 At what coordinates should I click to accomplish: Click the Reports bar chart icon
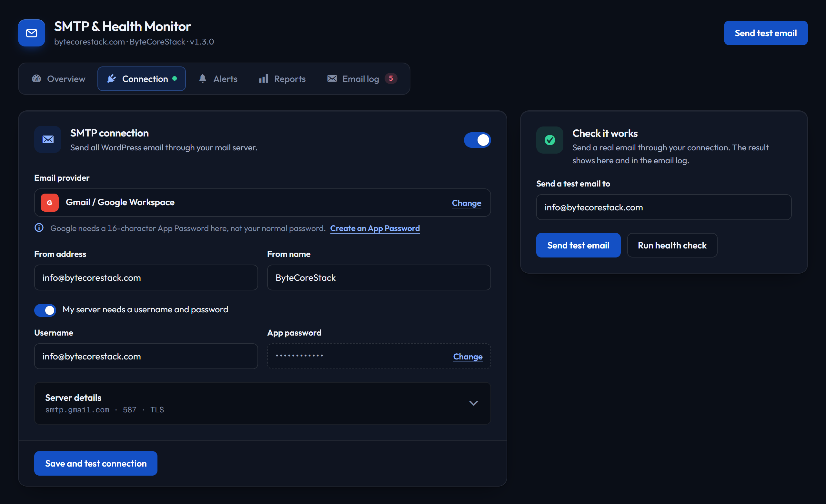coord(264,78)
